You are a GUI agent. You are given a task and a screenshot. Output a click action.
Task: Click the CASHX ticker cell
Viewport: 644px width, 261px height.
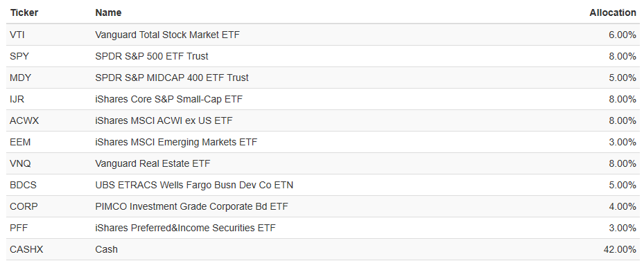26,249
